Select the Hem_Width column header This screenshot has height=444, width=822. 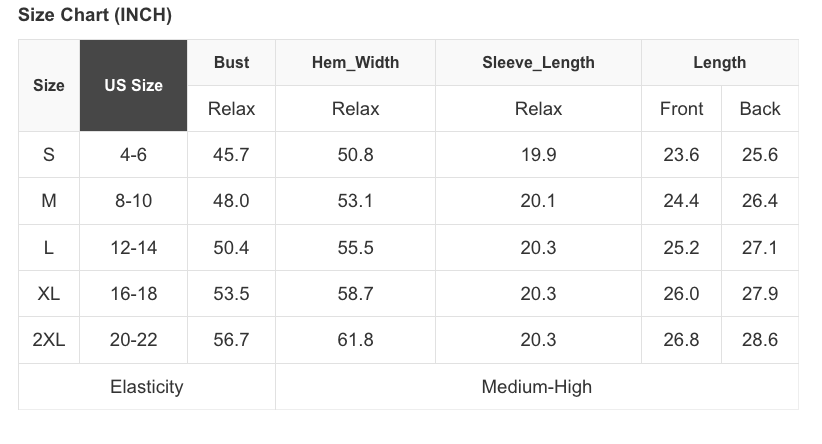pos(355,62)
